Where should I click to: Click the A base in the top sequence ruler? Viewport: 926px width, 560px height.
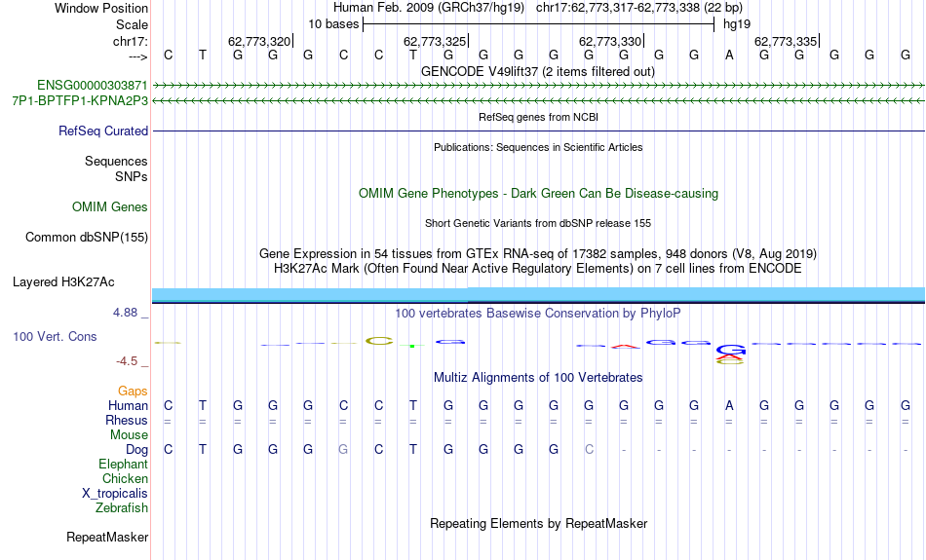[729, 56]
